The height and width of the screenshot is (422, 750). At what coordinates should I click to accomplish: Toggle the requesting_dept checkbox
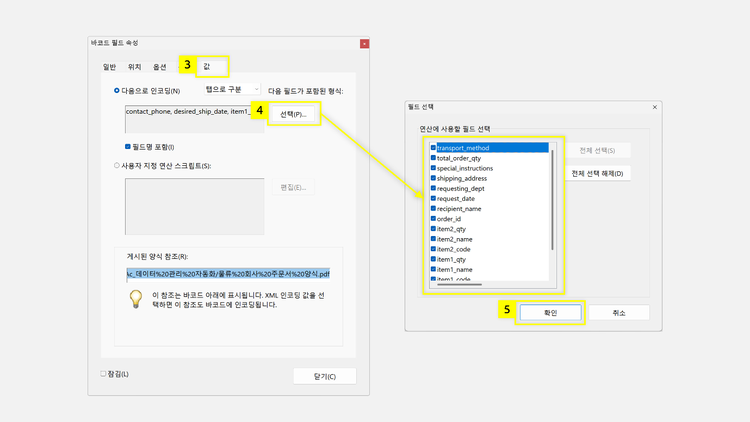tap(433, 188)
